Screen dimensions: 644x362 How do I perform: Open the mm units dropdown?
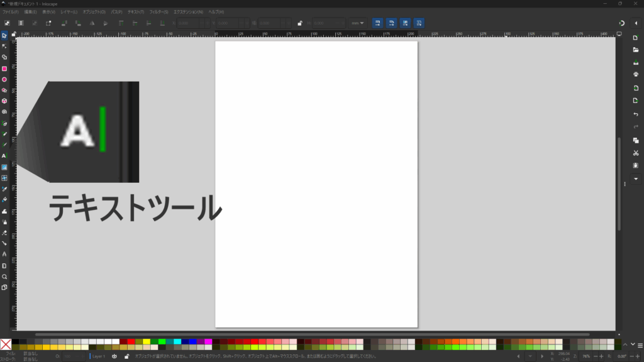coord(357,23)
